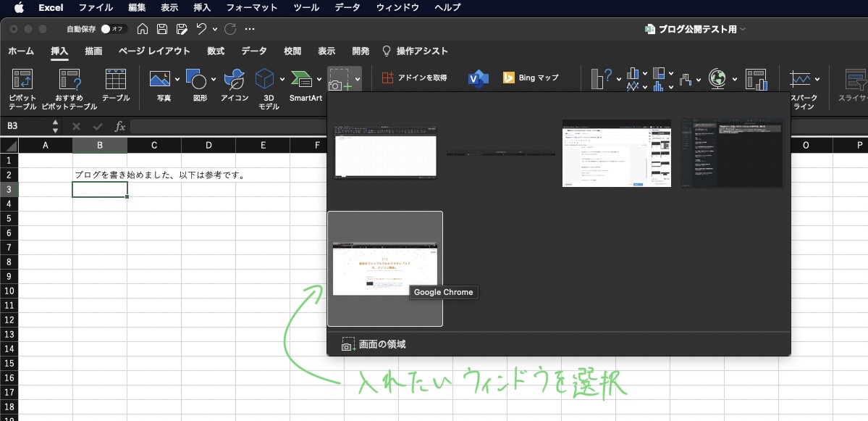Select the Google Chrome window thumbnail

point(386,268)
